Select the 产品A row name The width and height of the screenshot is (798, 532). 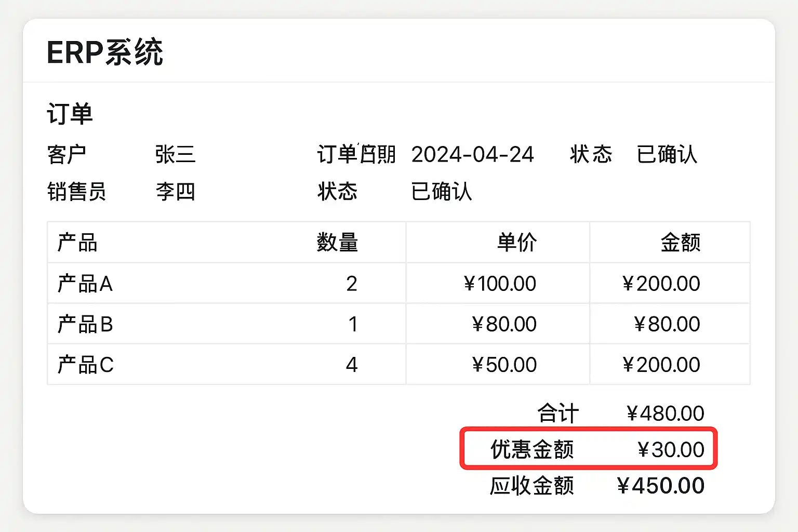coord(85,284)
